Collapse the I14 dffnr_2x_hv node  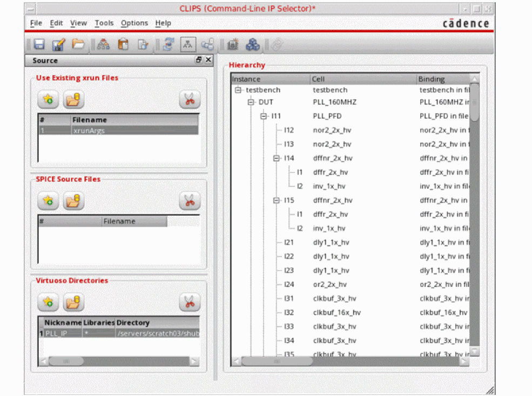click(277, 159)
